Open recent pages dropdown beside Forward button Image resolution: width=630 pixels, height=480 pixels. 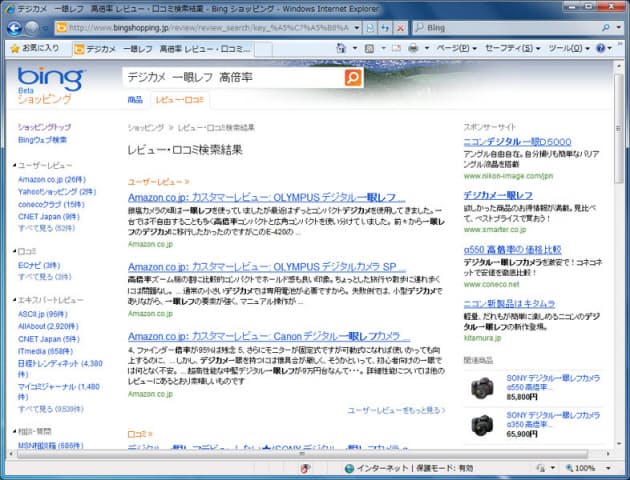point(45,28)
